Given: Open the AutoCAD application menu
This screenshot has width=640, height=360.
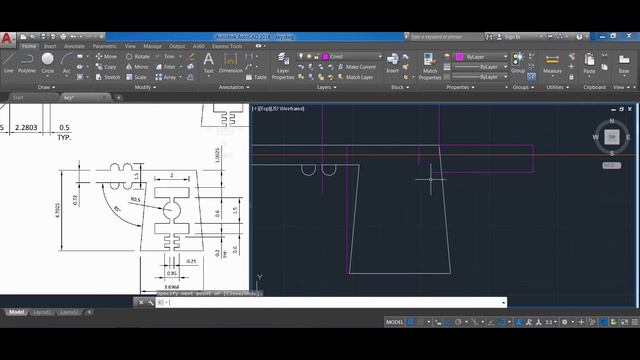Looking at the screenshot, I should point(7,39).
